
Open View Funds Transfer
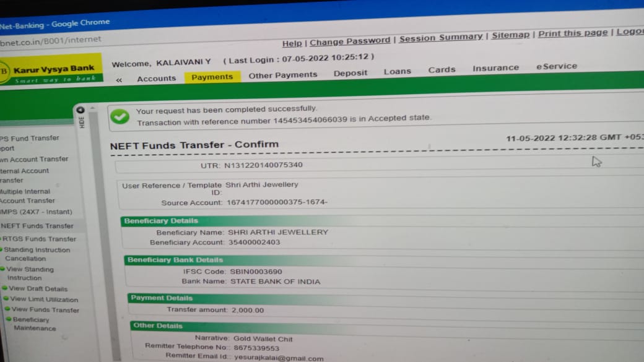pyautogui.click(x=45, y=309)
